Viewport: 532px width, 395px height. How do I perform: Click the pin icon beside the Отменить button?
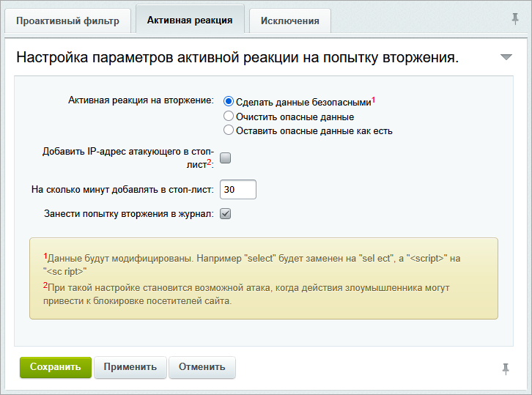[505, 369]
